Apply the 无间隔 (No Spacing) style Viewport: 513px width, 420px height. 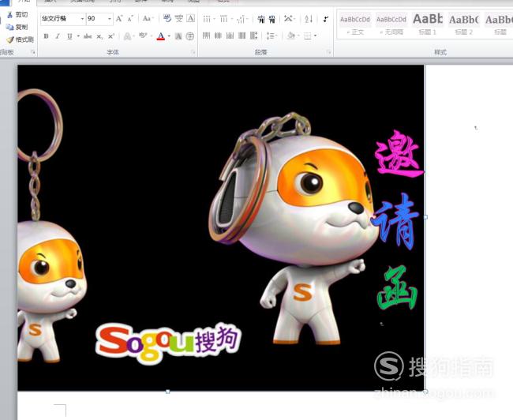point(391,24)
